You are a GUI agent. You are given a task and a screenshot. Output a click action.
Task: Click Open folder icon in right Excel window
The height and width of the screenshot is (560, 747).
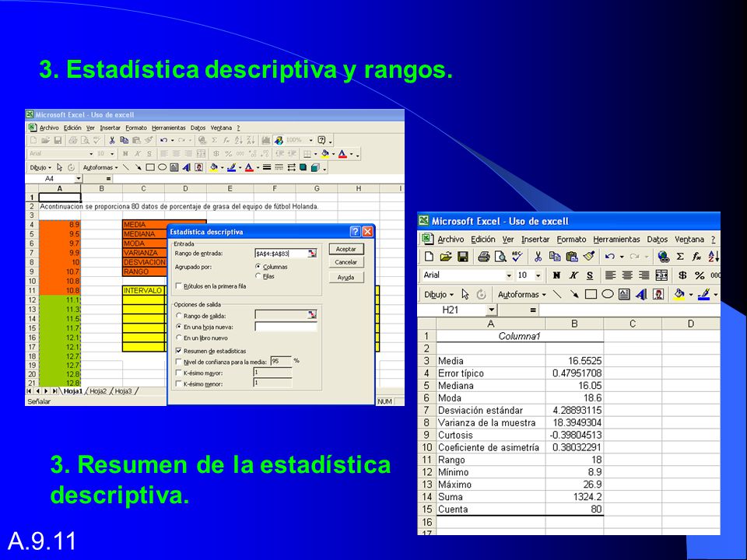(x=445, y=257)
